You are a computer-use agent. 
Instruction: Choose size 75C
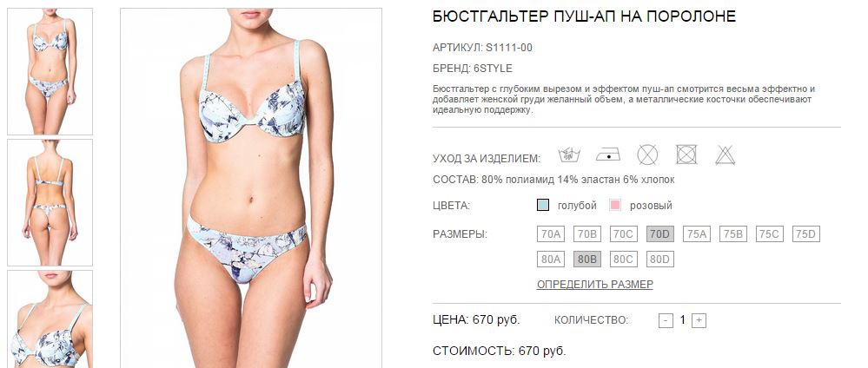pos(770,234)
